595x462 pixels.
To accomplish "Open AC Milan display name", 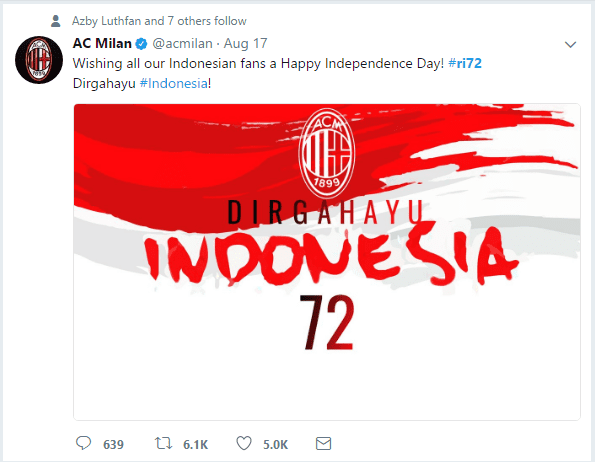I will point(102,44).
